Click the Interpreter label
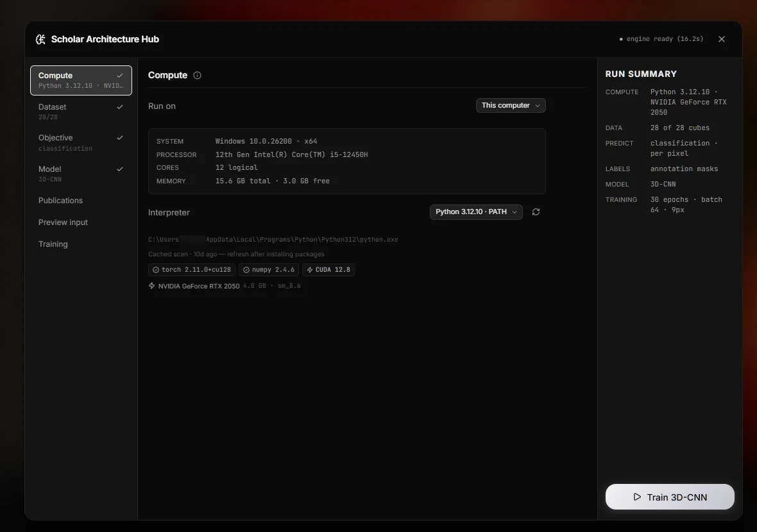Viewport: 757px width, 532px height. tap(169, 212)
